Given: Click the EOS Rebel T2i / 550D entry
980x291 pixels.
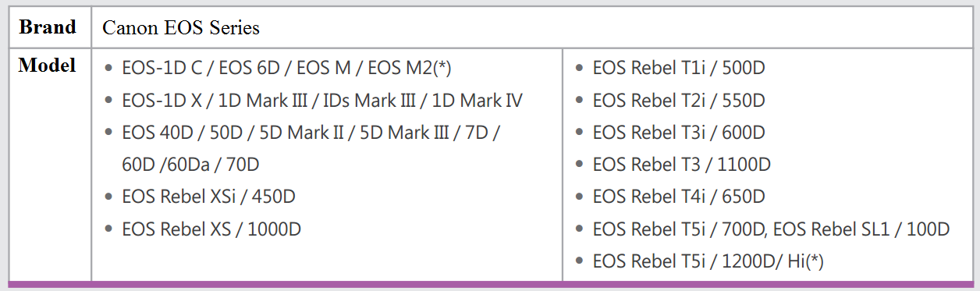Looking at the screenshot, I should [x=679, y=101].
